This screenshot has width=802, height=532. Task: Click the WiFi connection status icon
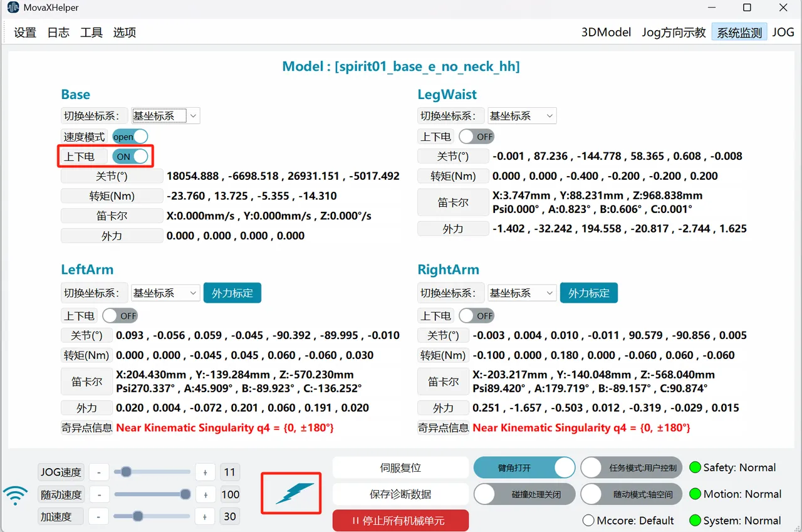tap(16, 495)
